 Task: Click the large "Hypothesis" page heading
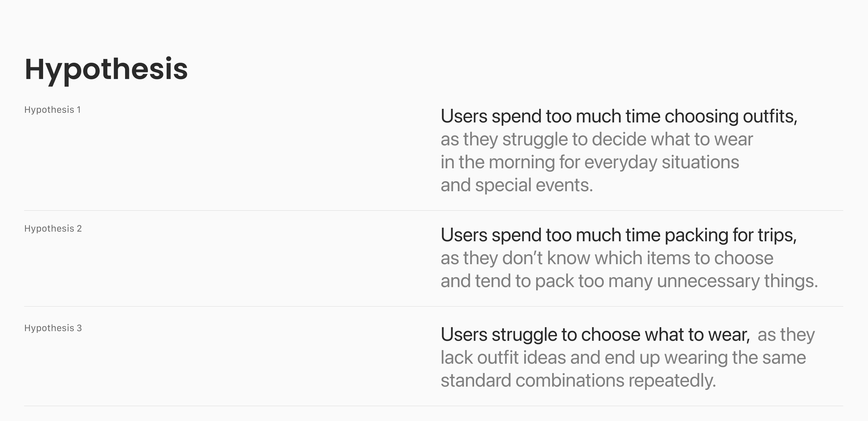106,69
